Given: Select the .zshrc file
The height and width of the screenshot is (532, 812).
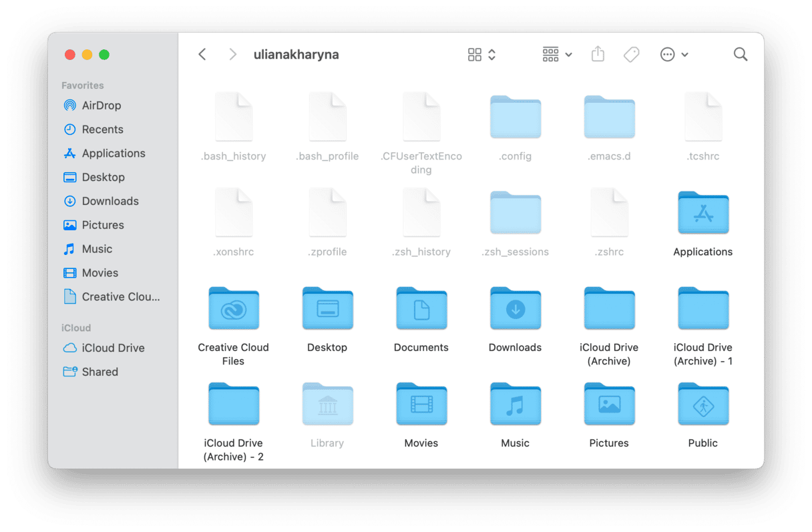Looking at the screenshot, I should tap(609, 213).
